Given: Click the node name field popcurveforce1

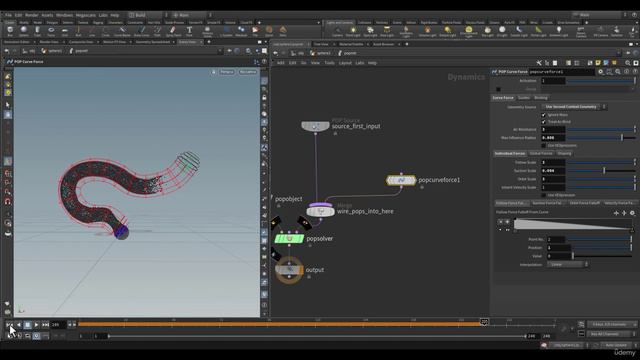Looking at the screenshot, I should click(562, 72).
